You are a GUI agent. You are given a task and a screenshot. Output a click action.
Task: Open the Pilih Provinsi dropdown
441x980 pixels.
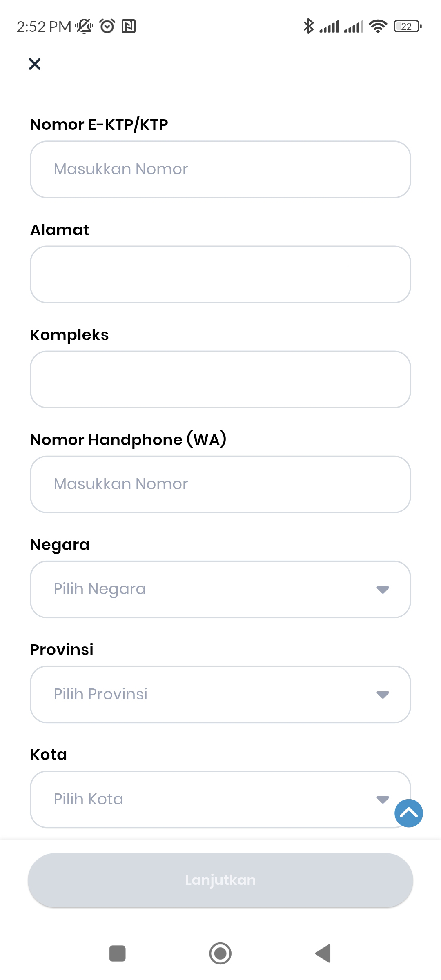[x=220, y=694]
